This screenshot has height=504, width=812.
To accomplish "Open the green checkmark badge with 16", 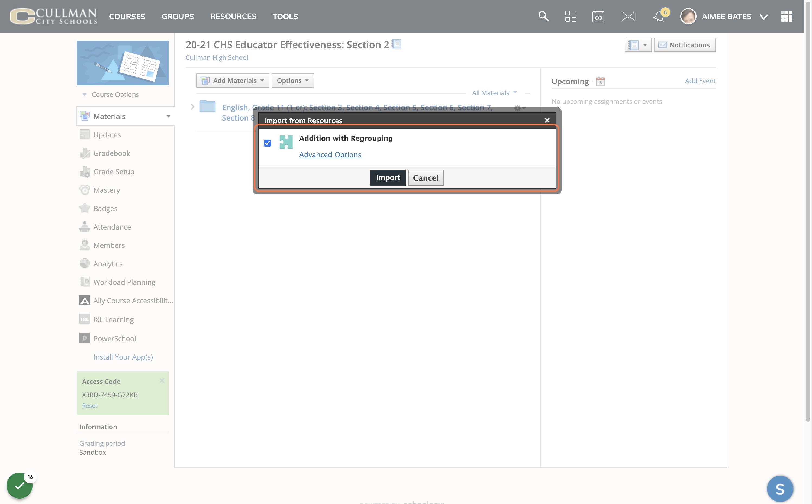I will pyautogui.click(x=20, y=485).
